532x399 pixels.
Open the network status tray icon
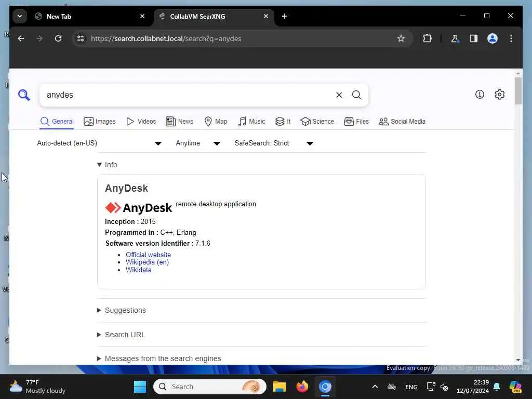point(431,387)
